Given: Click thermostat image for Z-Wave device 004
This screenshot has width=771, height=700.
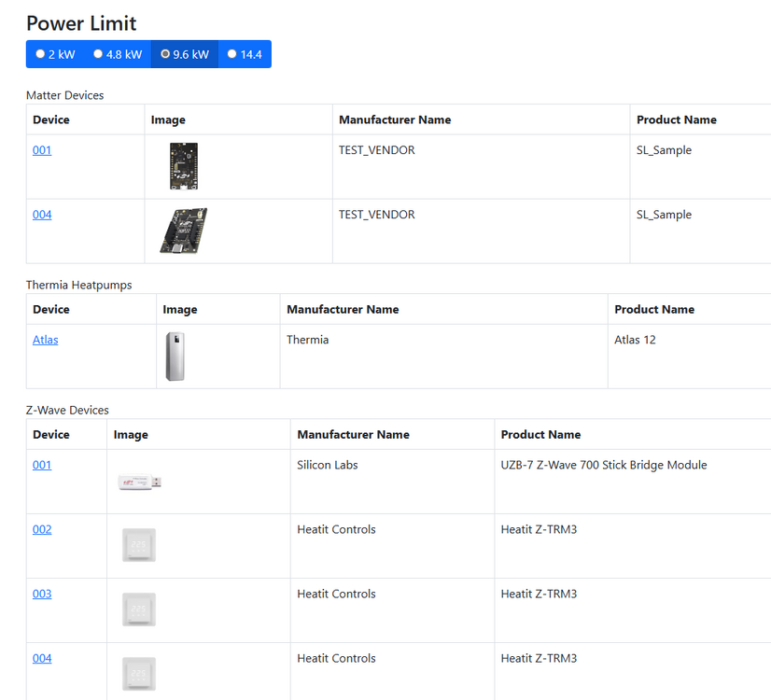Looking at the screenshot, I should pos(139,674).
